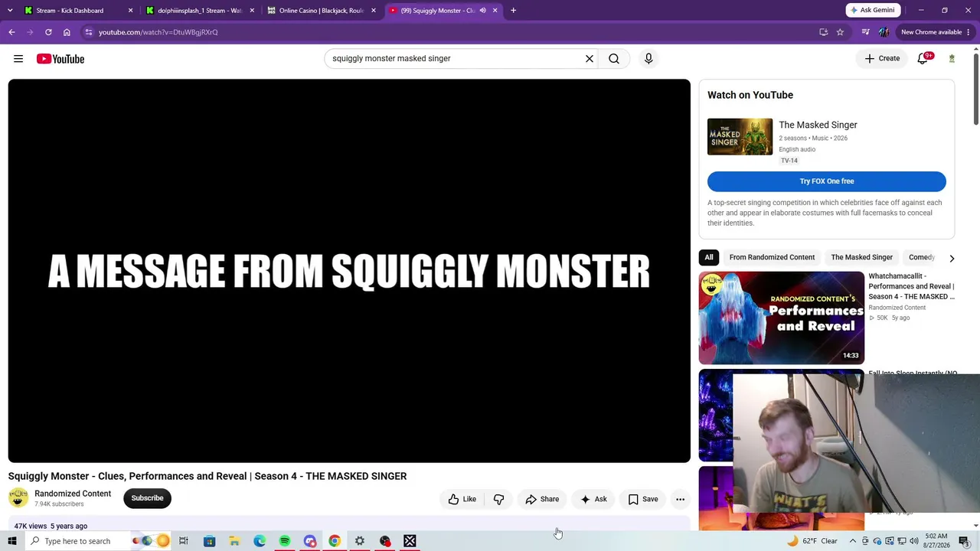Select the All filter chip
Screen dimensions: 980x551
709,257
